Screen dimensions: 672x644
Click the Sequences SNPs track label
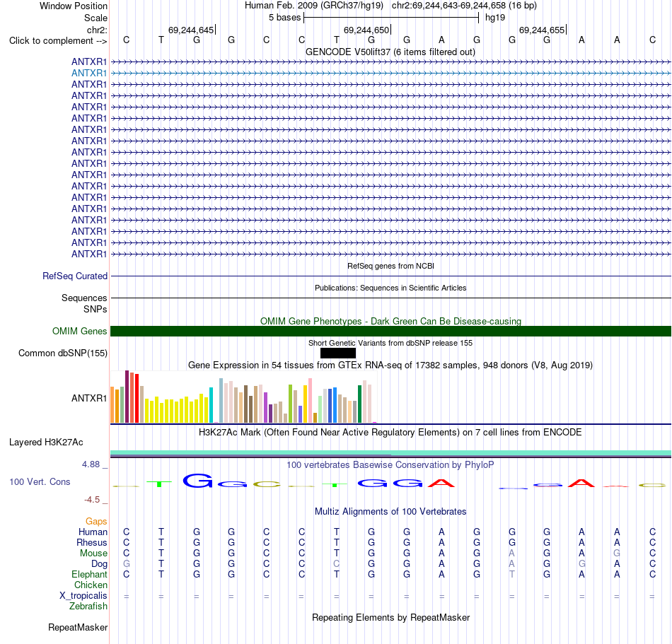pos(84,303)
